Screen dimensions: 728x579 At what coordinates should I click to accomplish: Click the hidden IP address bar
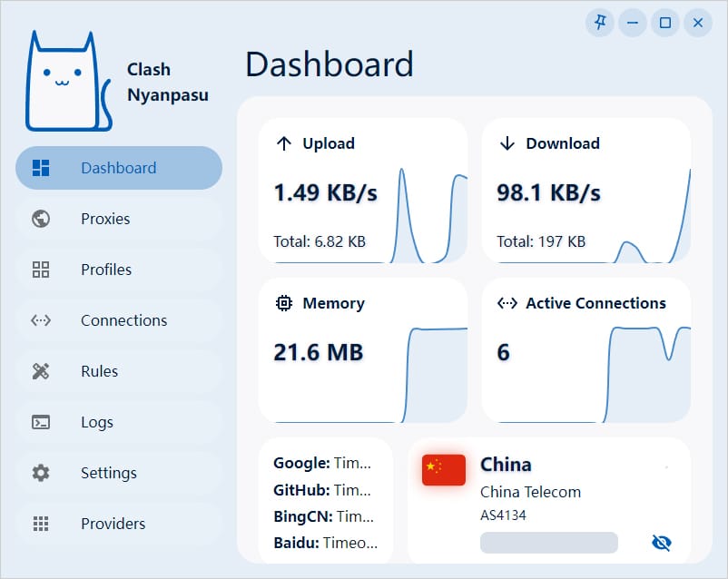(548, 543)
